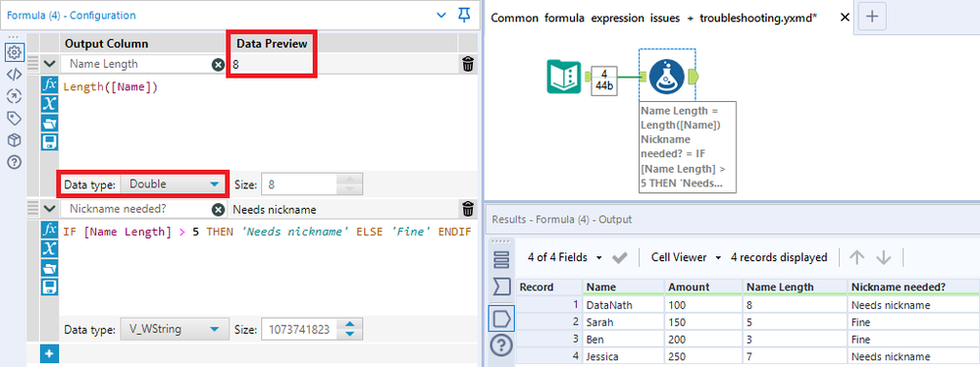This screenshot has height=367, width=980.
Task: Clear the Name Length column name field
Action: tap(218, 64)
